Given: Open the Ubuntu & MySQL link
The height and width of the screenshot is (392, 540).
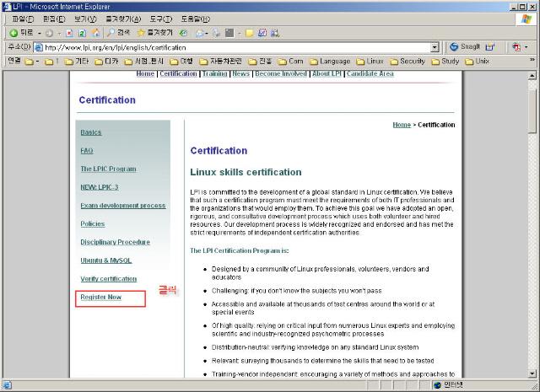Looking at the screenshot, I should click(x=106, y=260).
